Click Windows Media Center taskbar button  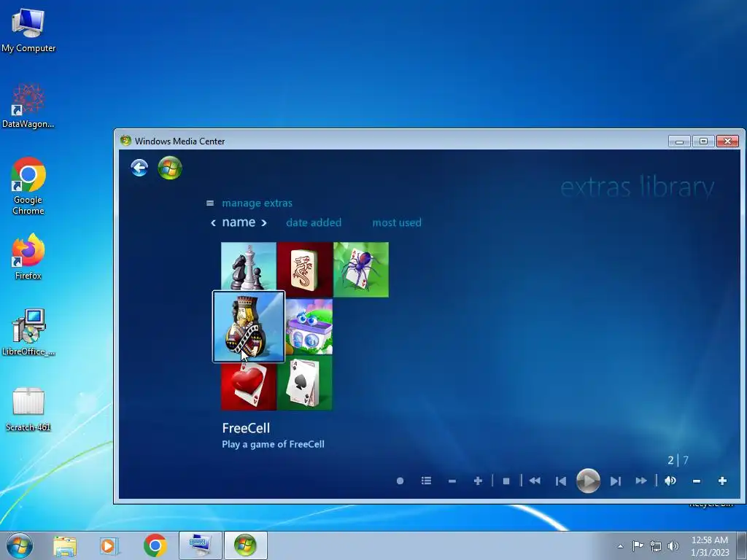click(x=245, y=545)
